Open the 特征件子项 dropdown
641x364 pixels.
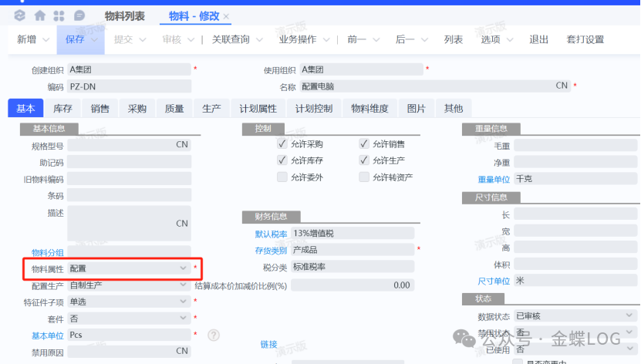tap(183, 302)
